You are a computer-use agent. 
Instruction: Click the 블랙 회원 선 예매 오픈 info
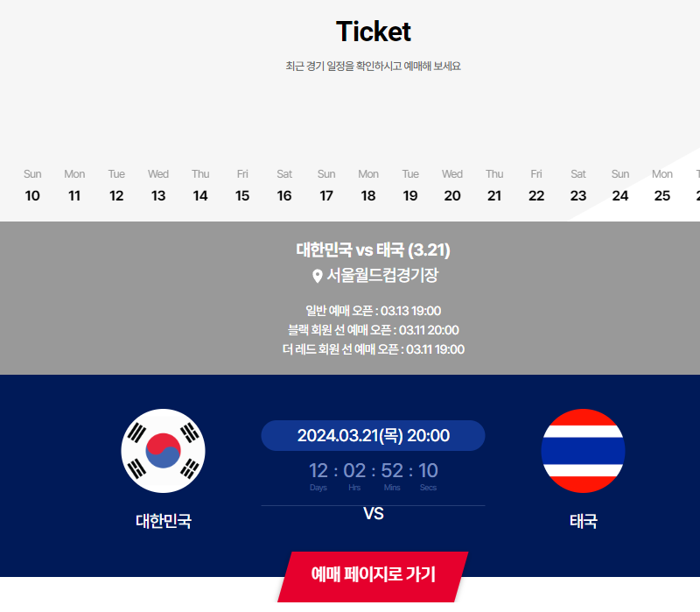373,330
